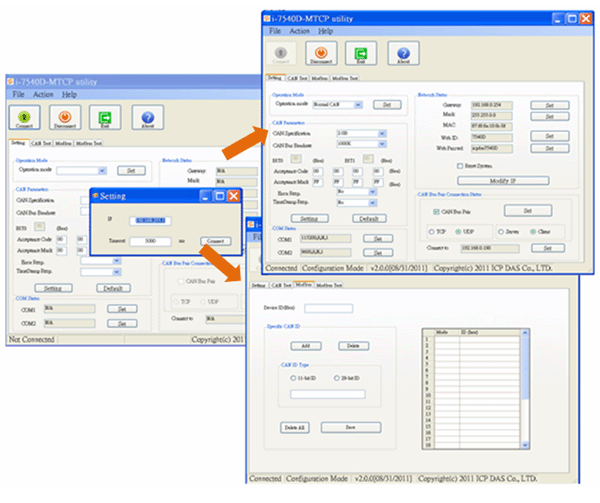Open Error Resp dropdown in Not Connected window

(x=117, y=261)
